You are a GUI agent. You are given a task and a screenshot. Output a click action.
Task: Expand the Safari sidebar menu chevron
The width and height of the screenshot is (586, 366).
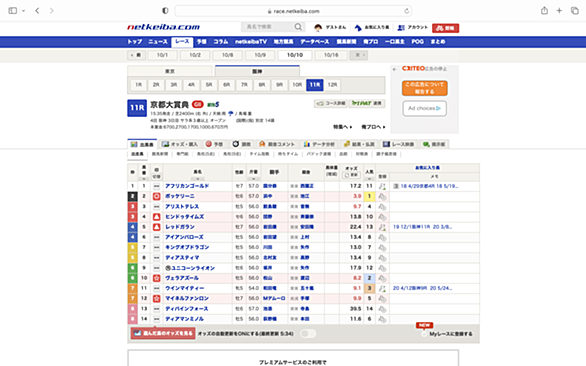pos(24,11)
